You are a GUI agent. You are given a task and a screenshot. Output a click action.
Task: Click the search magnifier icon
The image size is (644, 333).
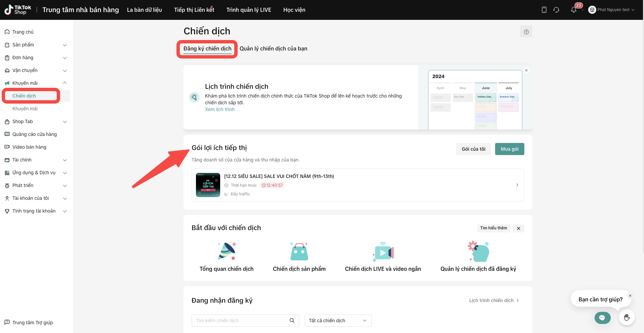pyautogui.click(x=292, y=321)
